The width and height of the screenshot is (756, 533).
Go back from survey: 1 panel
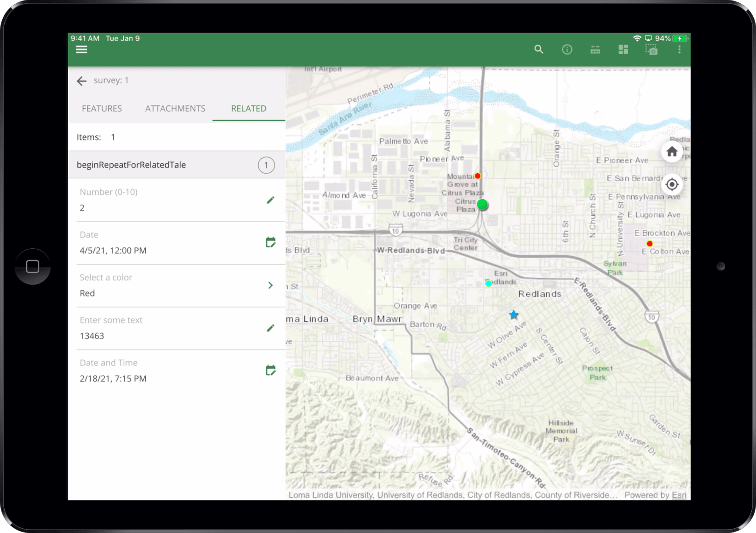click(x=82, y=81)
